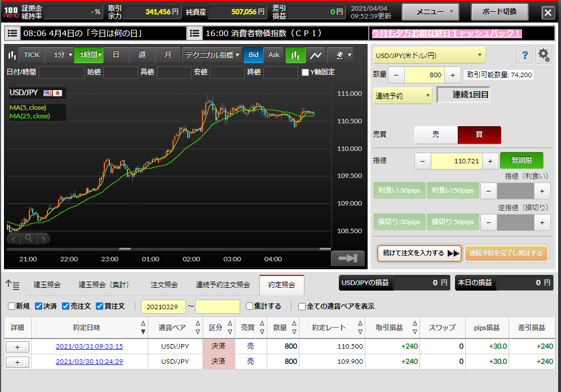
Task: Click the list icon beside 16:00 CPI event
Action: [195, 33]
